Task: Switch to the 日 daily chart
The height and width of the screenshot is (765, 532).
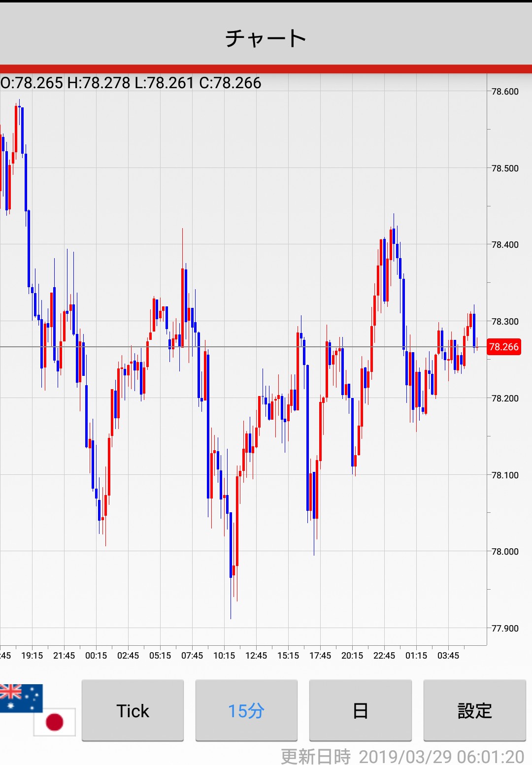Action: click(x=360, y=710)
